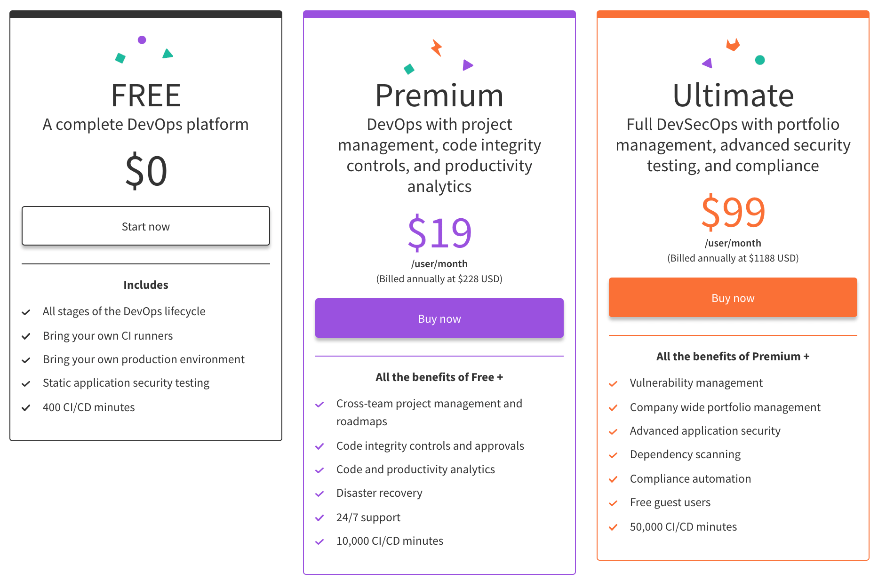Click checkmark beside Vulnerability management
The width and height of the screenshot is (878, 588).
tap(613, 384)
